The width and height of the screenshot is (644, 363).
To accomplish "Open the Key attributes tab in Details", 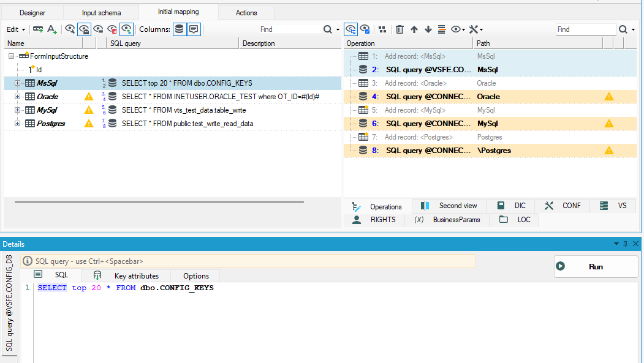I will pyautogui.click(x=126, y=275).
